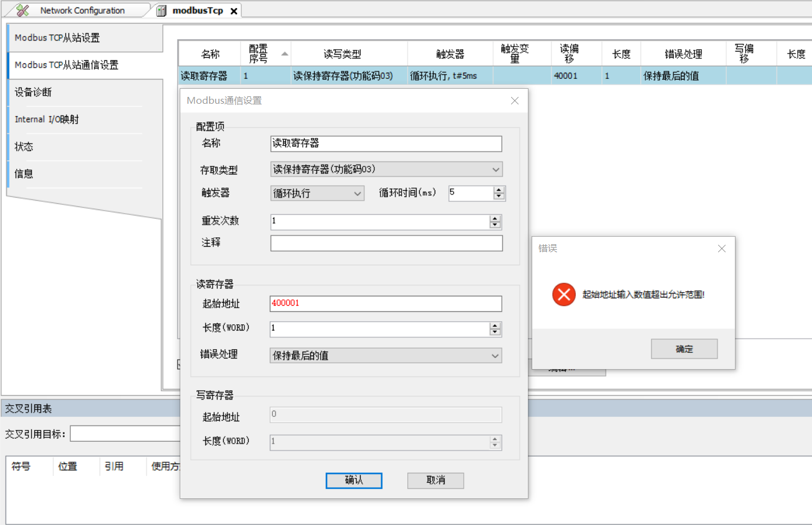
Task: Decrease 重发次数 with down arrow
Action: [495, 226]
